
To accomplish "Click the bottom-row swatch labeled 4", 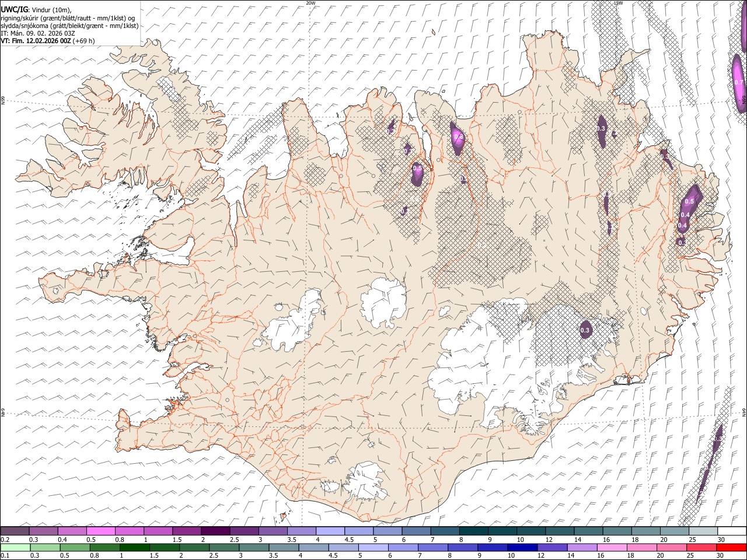I will click(x=313, y=547).
